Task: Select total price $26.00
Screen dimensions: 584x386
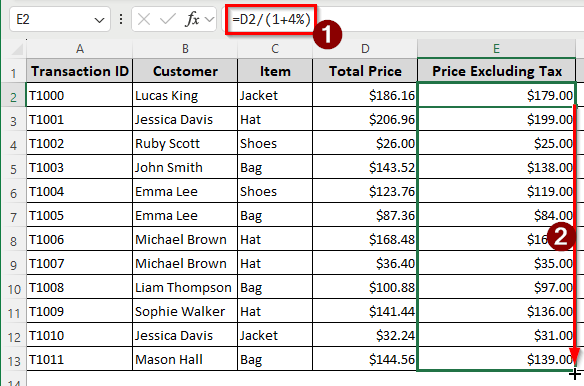Action: click(x=365, y=143)
